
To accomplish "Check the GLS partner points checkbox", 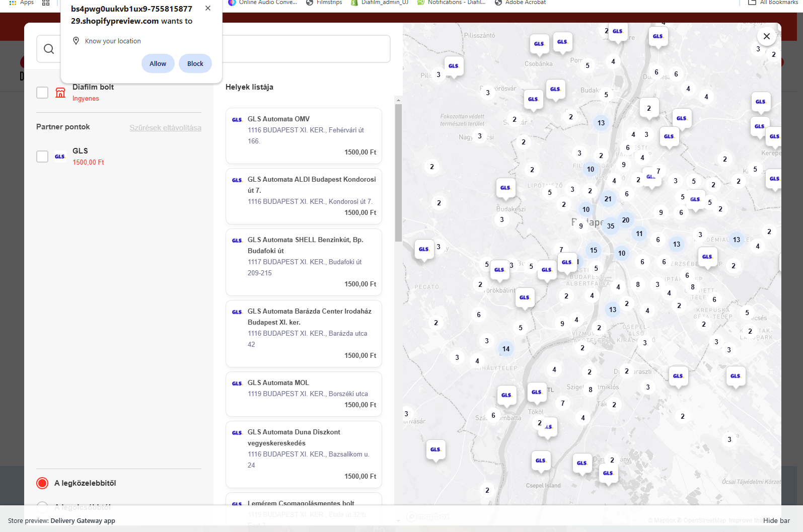I will [x=42, y=157].
